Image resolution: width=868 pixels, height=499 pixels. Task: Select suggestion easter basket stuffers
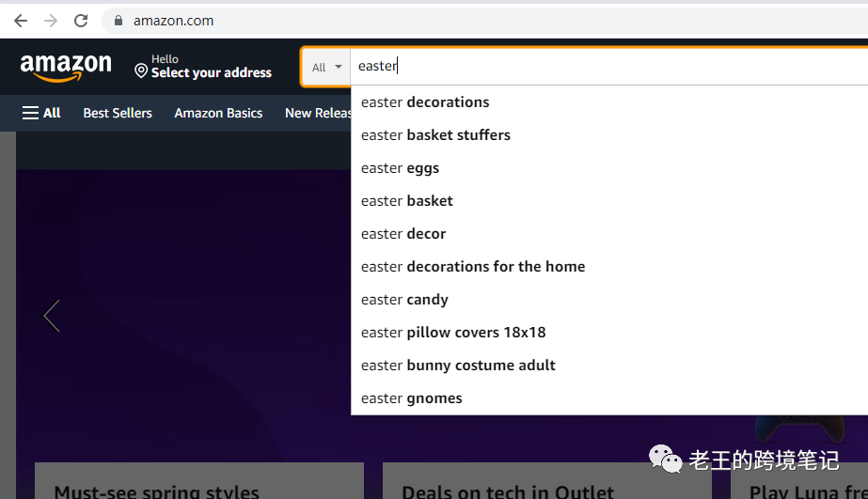point(609,135)
